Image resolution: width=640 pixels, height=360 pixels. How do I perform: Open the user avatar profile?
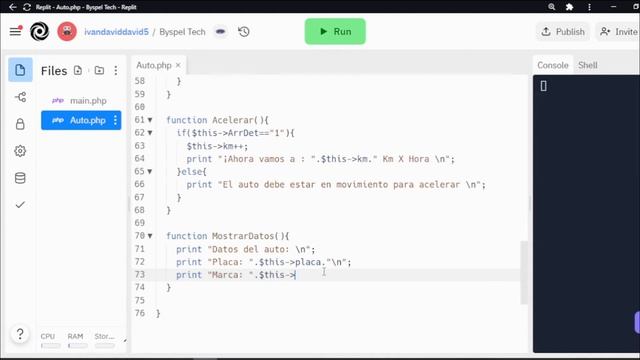[x=67, y=31]
